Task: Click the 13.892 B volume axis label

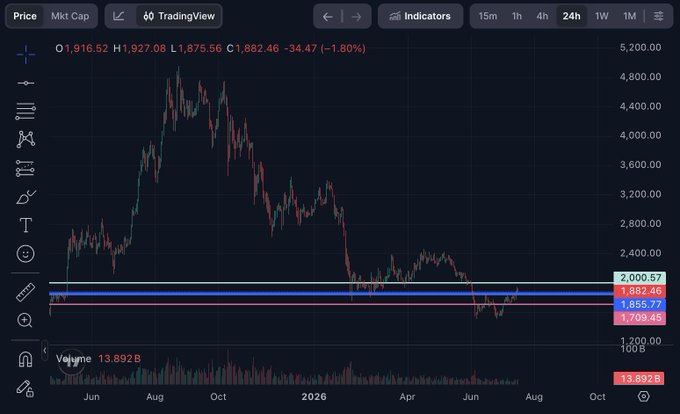Action: click(x=640, y=378)
